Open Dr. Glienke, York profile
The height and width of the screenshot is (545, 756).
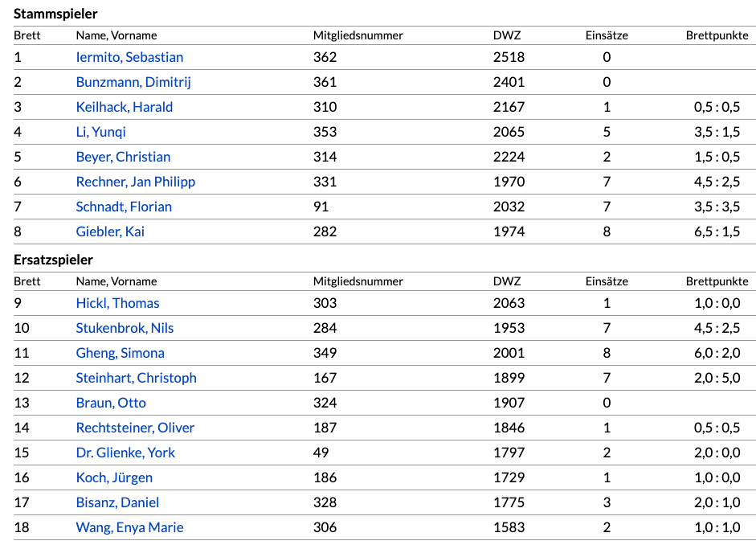(x=125, y=453)
